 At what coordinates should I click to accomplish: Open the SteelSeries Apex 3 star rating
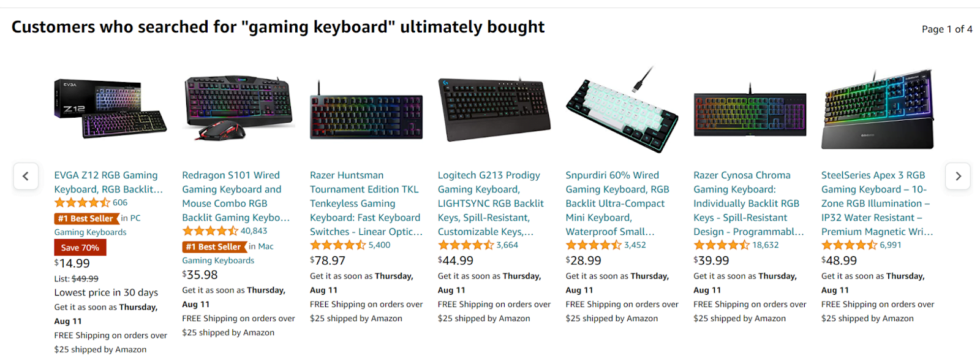click(x=850, y=245)
